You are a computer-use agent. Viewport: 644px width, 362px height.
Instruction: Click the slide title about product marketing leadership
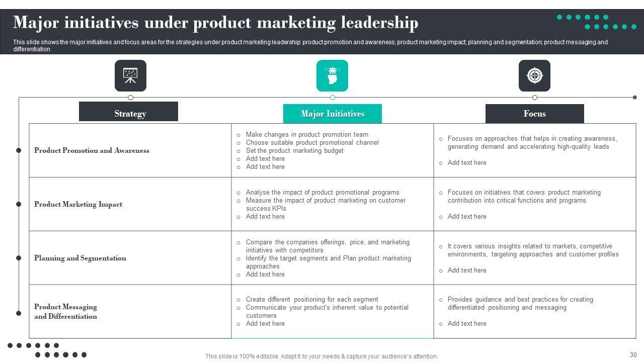pos(215,23)
